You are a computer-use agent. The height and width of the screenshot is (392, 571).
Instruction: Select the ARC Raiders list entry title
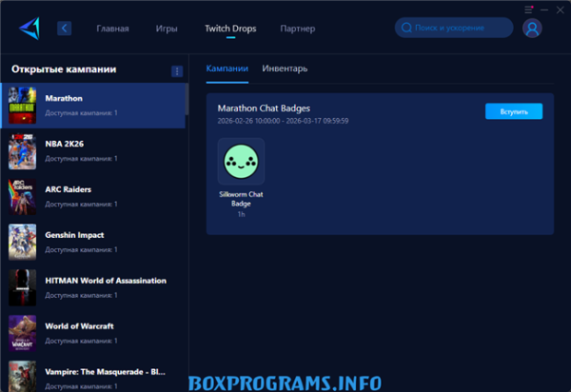pyautogui.click(x=69, y=189)
